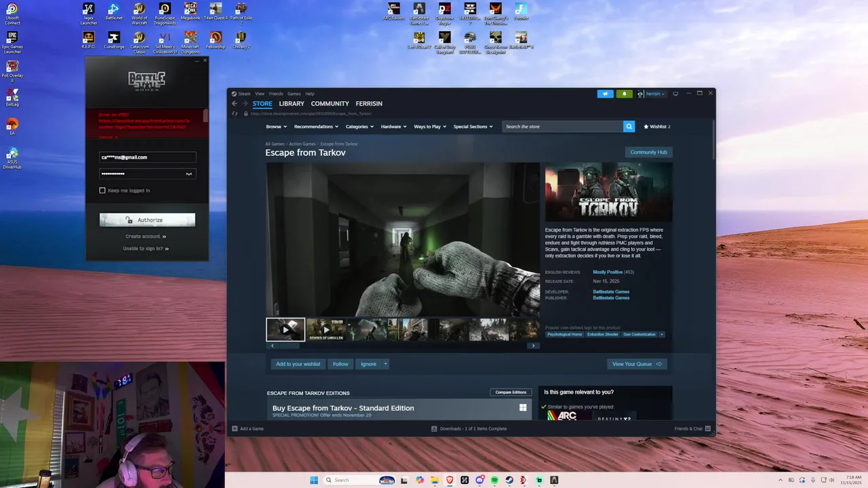The image size is (868, 488).
Task: Open the Jagex Launcher desktop icon
Action: pos(89,14)
